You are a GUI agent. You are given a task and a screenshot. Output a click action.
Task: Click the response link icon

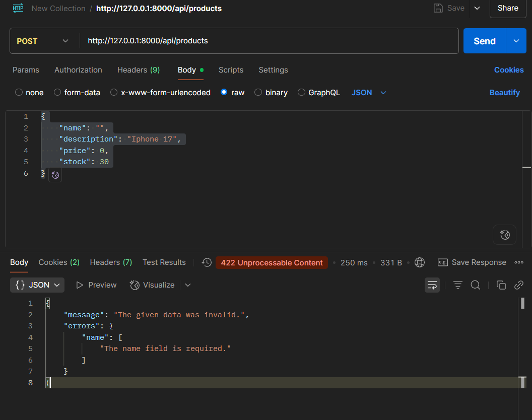click(x=518, y=285)
